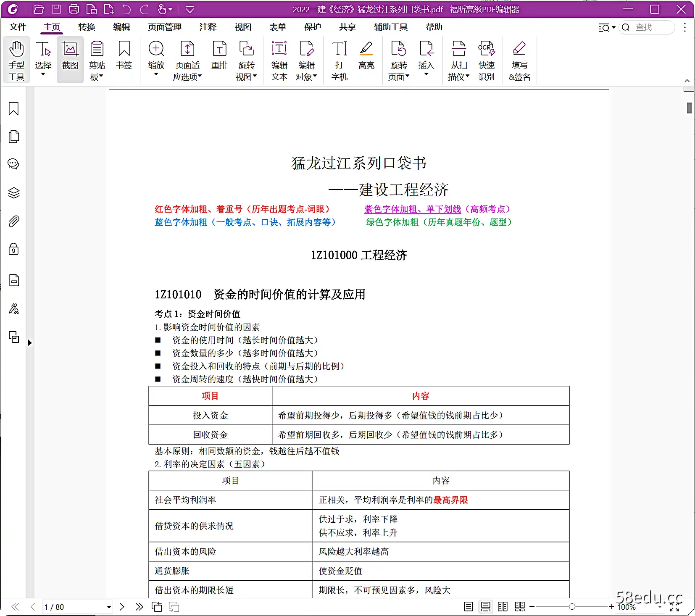Toggle single page view mode
Image resolution: width=695 pixels, height=616 pixels.
click(x=469, y=607)
